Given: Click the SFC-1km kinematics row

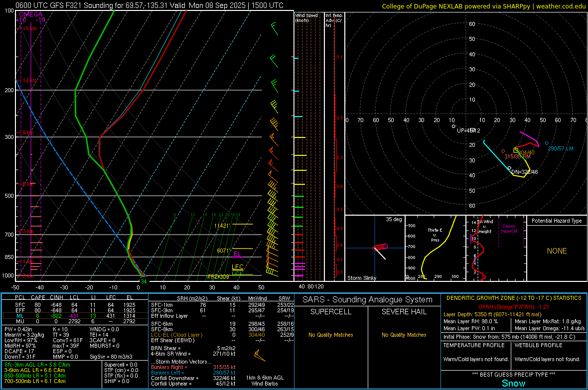Looking at the screenshot, I should click(x=222, y=305).
